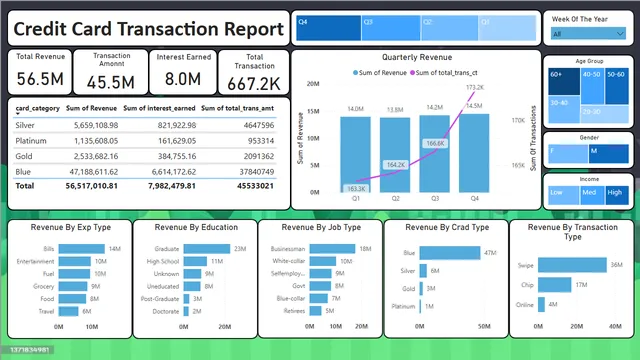
Task: Filter by 40-50 age group tile
Action: click(x=592, y=86)
